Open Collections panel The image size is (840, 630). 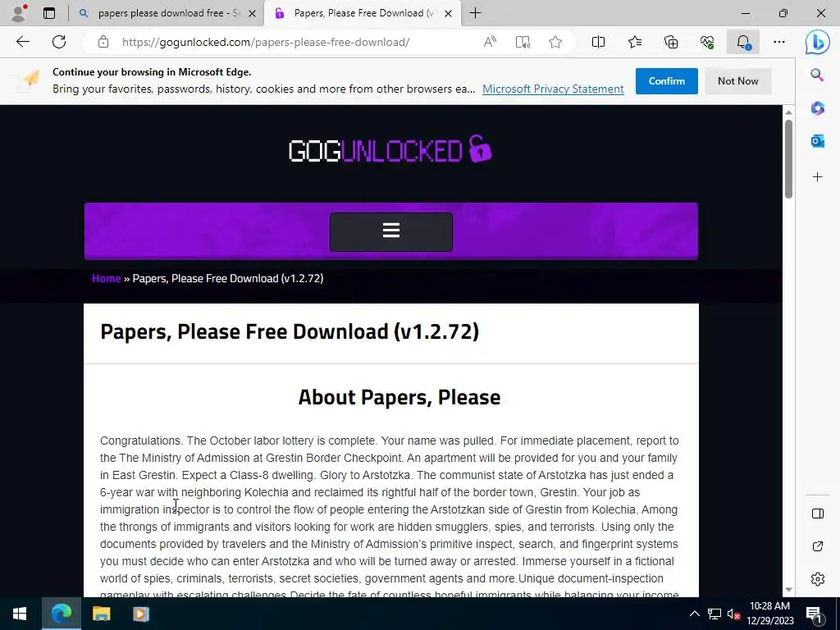[671, 42]
